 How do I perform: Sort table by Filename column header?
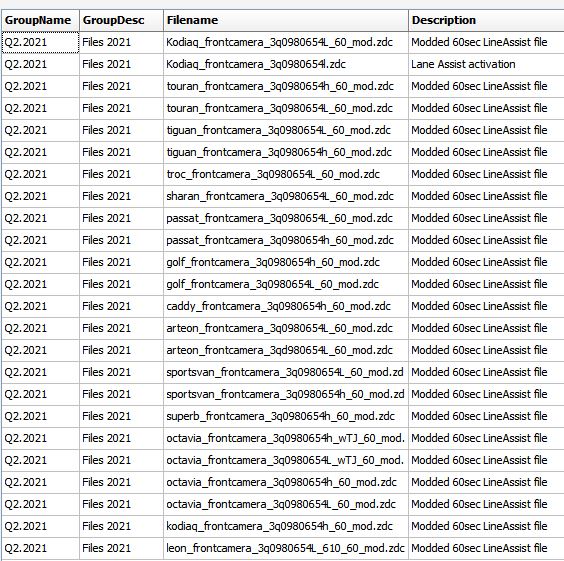coord(286,20)
